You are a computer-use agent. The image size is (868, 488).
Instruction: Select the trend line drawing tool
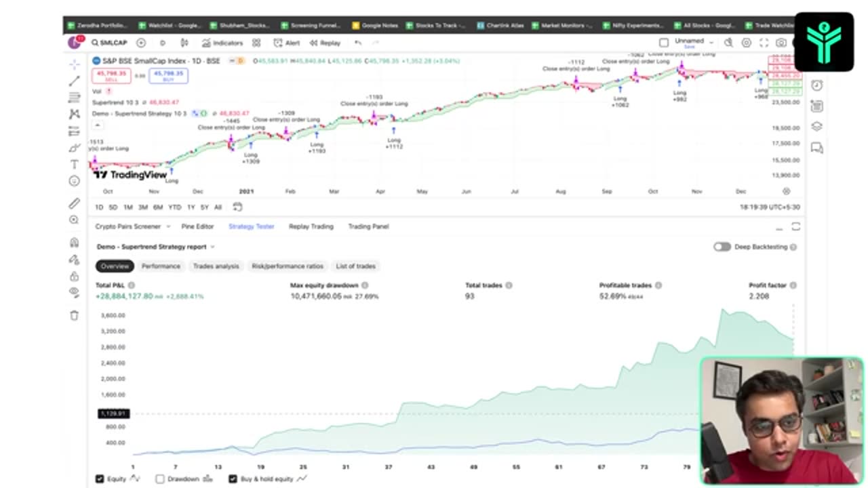point(74,81)
